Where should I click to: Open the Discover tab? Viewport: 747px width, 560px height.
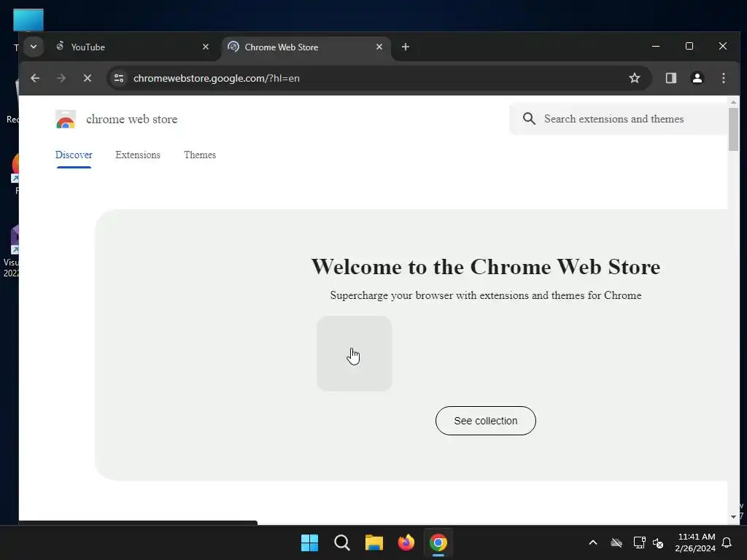pyautogui.click(x=74, y=155)
